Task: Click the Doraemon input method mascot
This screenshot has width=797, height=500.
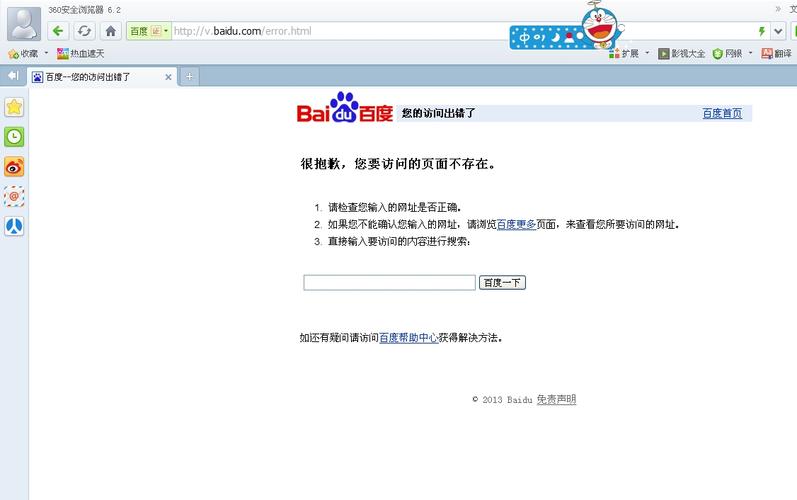Action: pyautogui.click(x=601, y=25)
